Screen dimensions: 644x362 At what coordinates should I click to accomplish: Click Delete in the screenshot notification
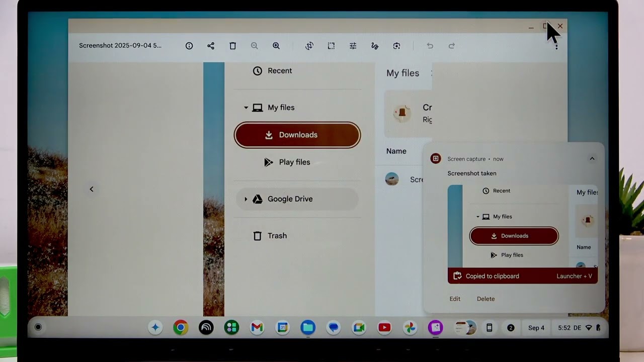pyautogui.click(x=486, y=299)
